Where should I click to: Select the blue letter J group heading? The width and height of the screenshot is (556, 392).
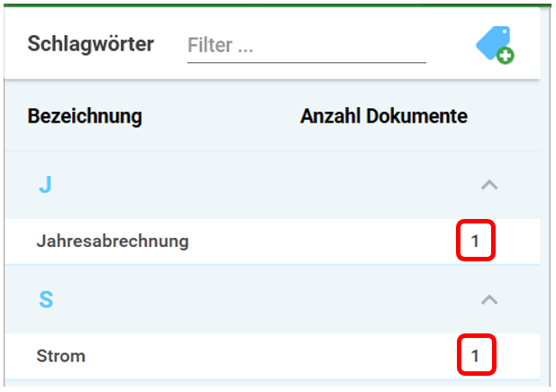pos(45,185)
